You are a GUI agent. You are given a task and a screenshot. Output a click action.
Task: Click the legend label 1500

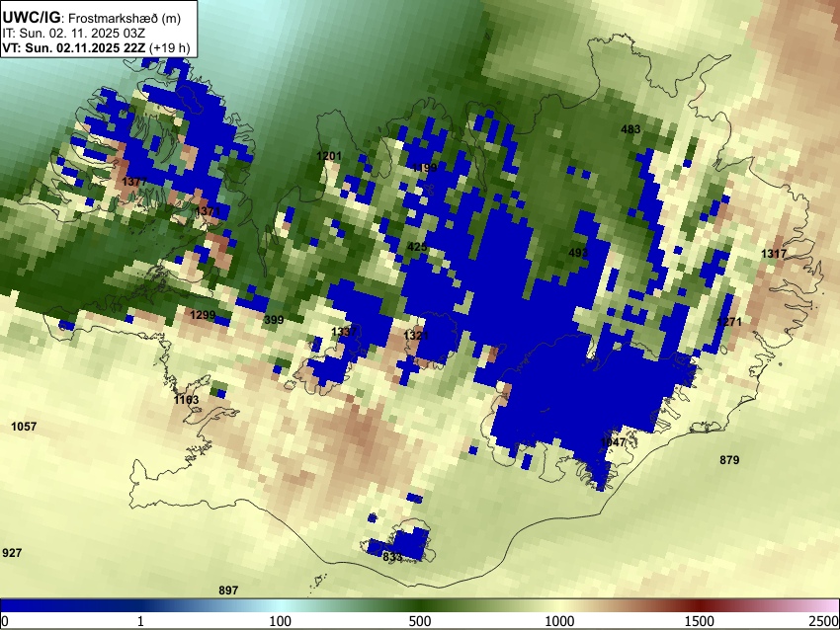(x=700, y=621)
